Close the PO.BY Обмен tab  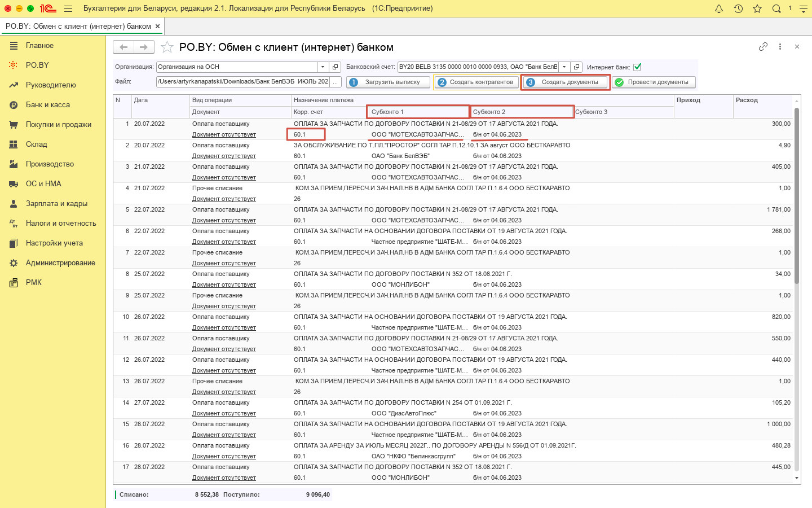click(158, 26)
